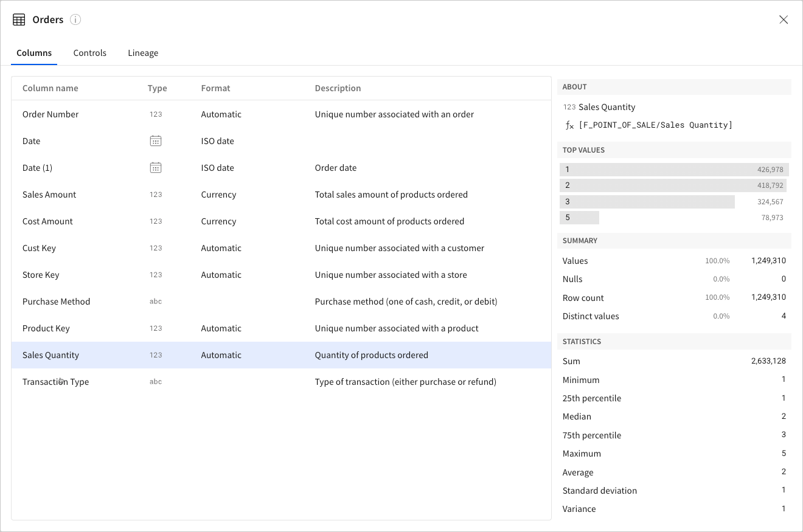Click the calendar type icon for Date (1)
The width and height of the screenshot is (803, 532).
(x=156, y=168)
